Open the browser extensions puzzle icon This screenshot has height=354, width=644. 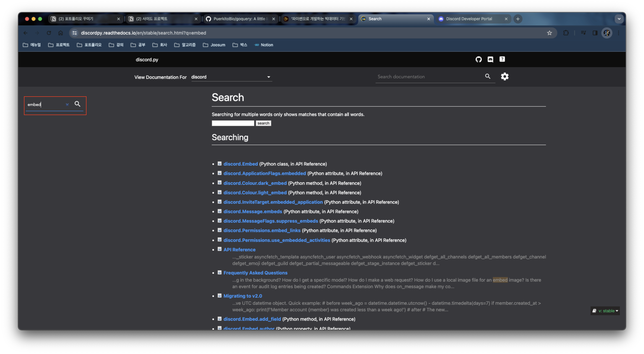pos(566,33)
